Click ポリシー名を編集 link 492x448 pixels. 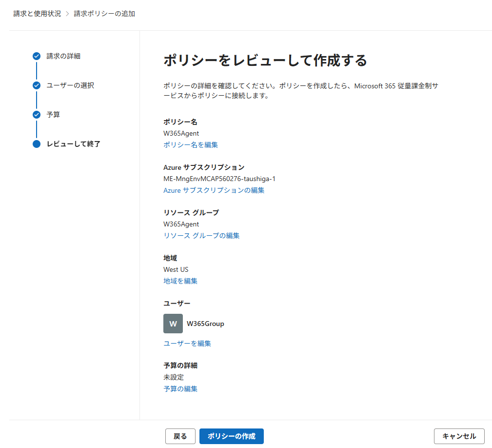[191, 145]
